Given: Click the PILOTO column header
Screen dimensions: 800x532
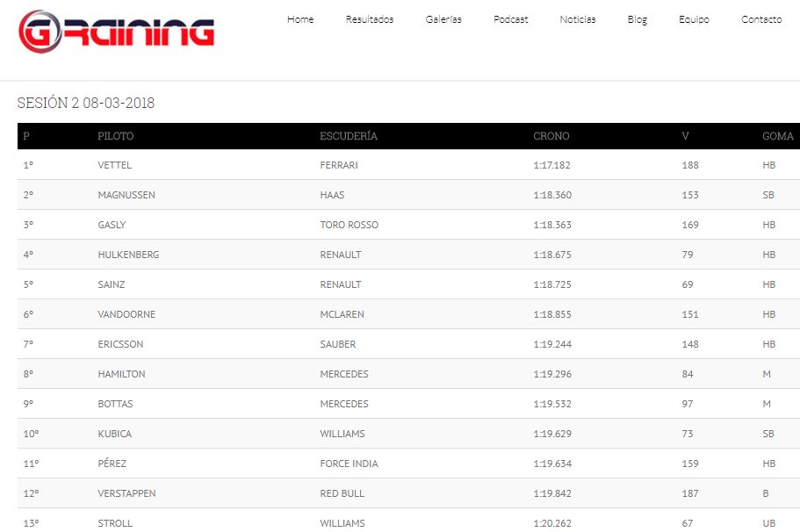Looking at the screenshot, I should pos(116,136).
